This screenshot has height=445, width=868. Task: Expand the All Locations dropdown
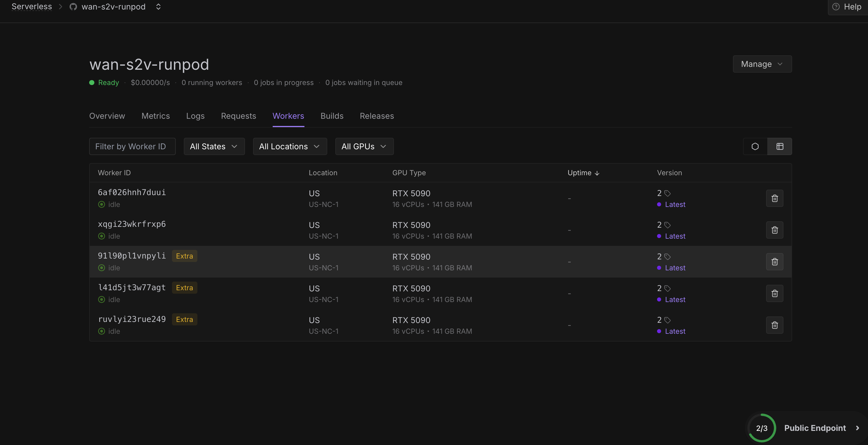click(289, 146)
